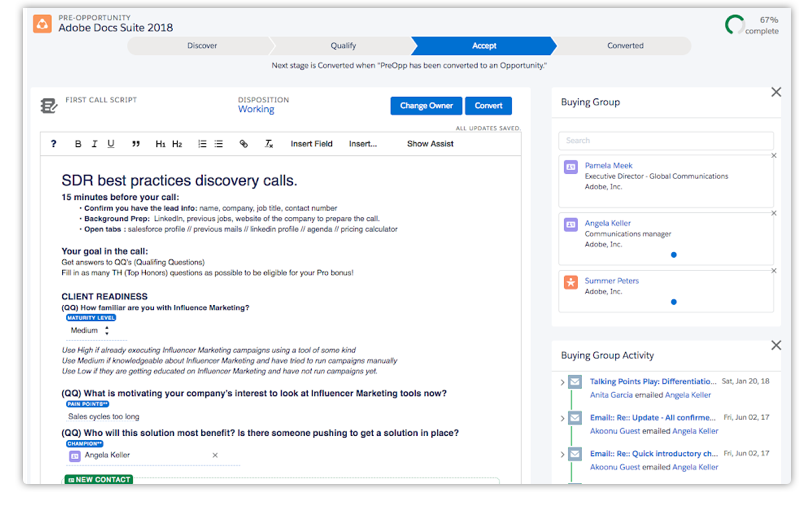Viewport: 799px width, 527px height.
Task: Insert a numbered list
Action: click(x=202, y=144)
